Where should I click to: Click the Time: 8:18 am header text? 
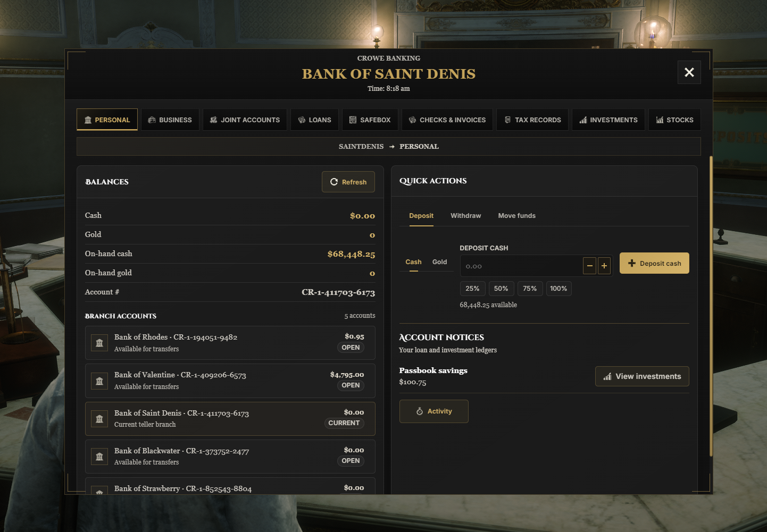click(x=389, y=89)
